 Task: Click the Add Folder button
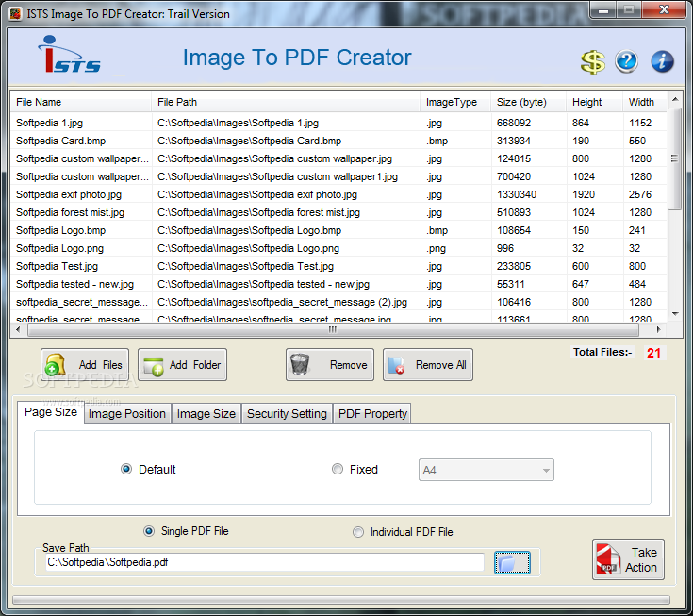click(x=182, y=365)
